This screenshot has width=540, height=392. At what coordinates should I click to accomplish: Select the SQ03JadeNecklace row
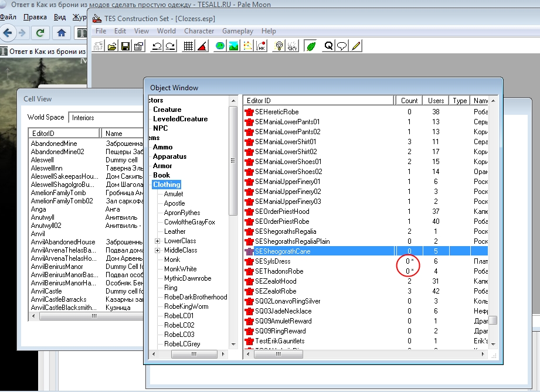click(366, 312)
